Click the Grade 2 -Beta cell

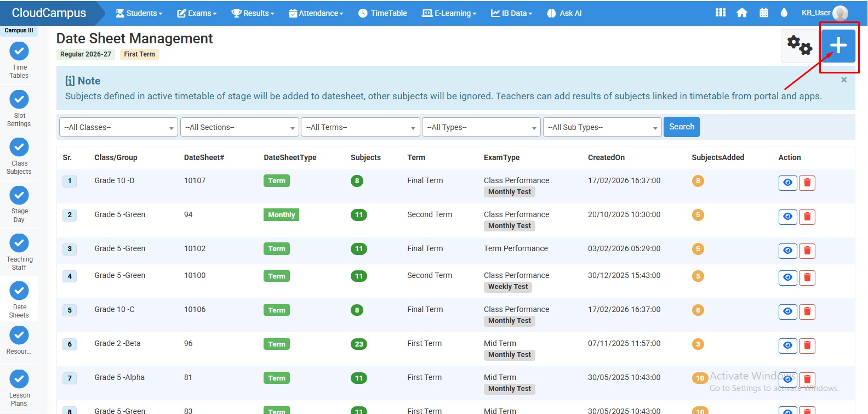point(117,343)
